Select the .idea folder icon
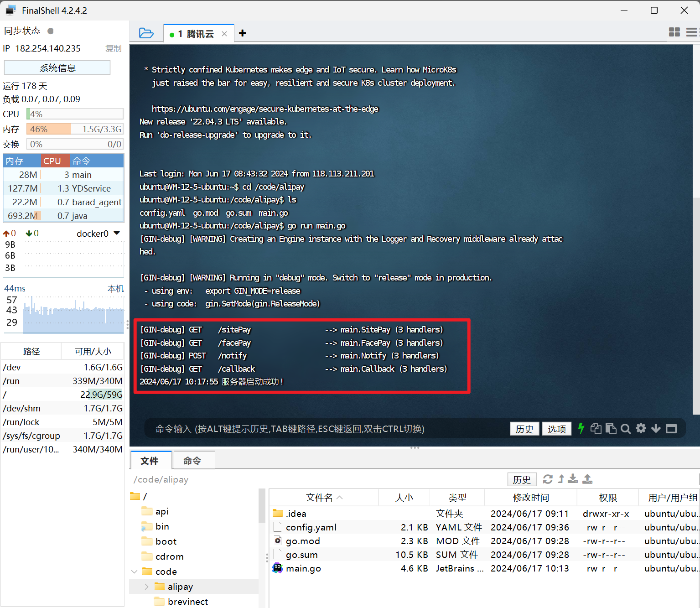This screenshot has width=700, height=608. 278,513
